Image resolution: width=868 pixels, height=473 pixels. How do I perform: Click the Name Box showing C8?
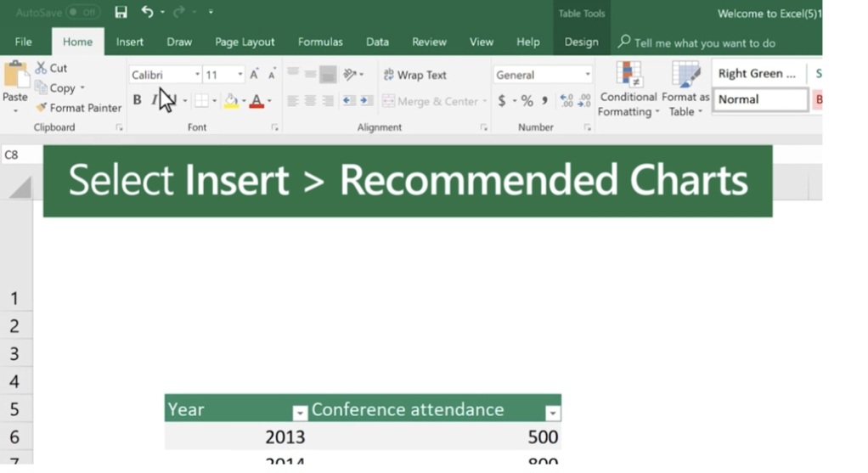[21, 155]
